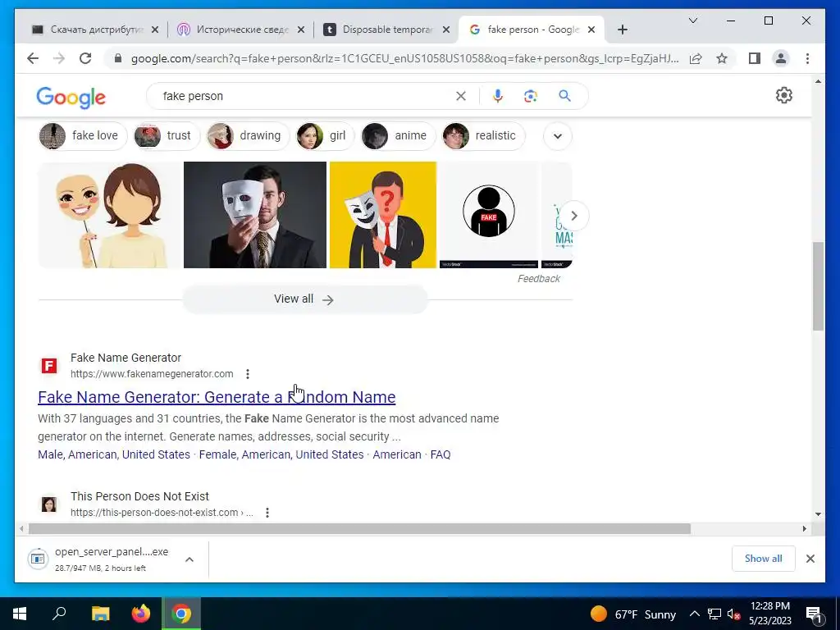Share this page from address bar
840x630 pixels.
(696, 58)
